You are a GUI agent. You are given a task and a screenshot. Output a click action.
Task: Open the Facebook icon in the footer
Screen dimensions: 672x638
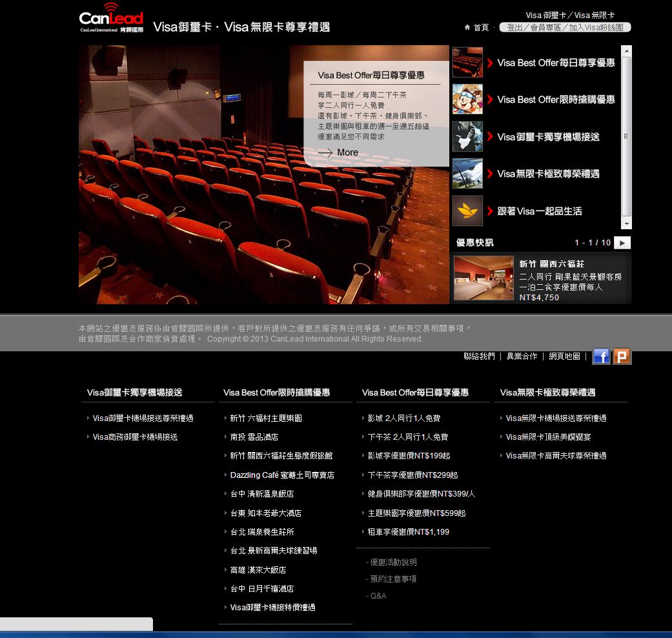pyautogui.click(x=601, y=356)
